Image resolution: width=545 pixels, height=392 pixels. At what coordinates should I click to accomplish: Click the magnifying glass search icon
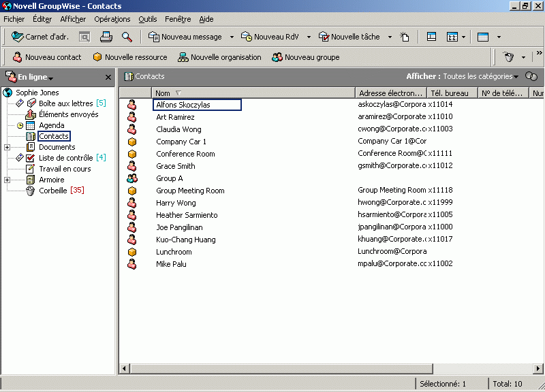(127, 37)
